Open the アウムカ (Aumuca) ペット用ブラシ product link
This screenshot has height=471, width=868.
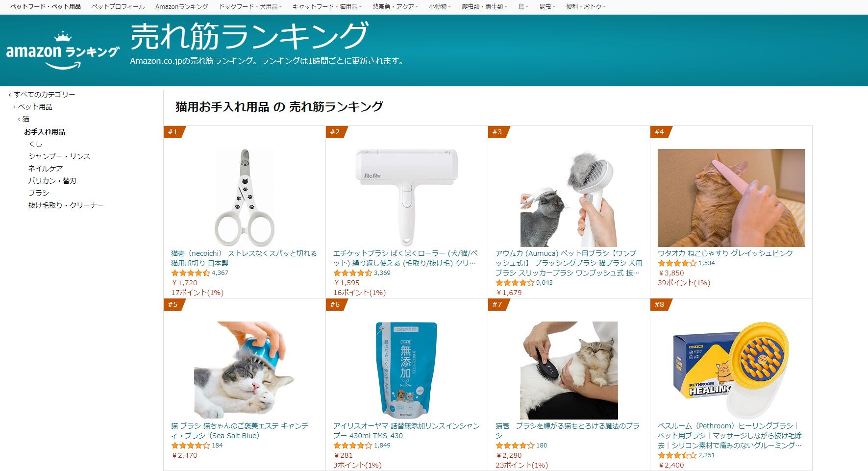pos(569,263)
